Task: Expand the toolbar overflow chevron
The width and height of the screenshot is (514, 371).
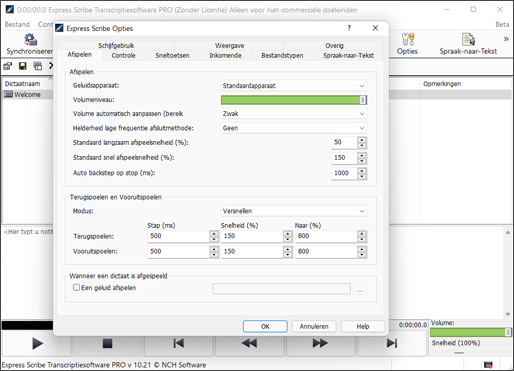Action: 506,39
